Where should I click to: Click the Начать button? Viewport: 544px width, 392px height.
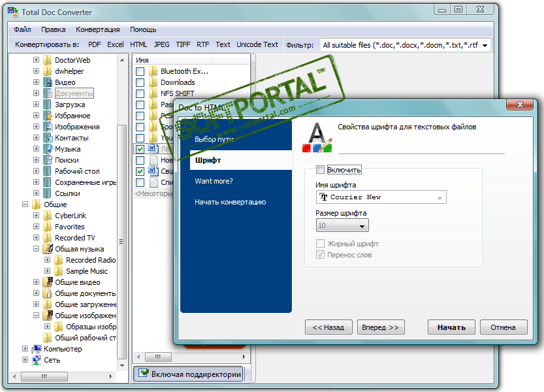pyautogui.click(x=451, y=327)
